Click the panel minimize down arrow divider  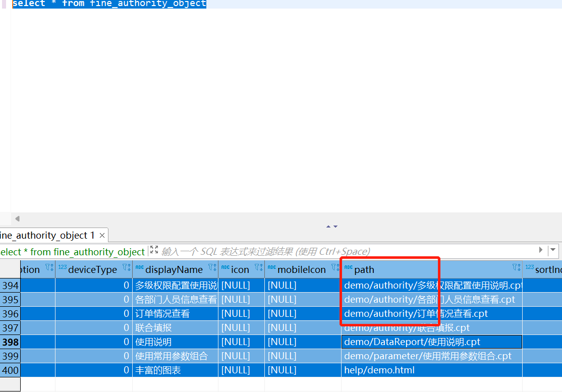click(335, 227)
